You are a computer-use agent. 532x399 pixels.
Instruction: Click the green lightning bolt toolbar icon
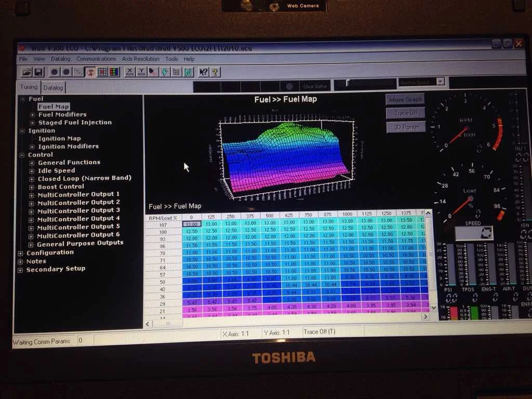(165, 72)
